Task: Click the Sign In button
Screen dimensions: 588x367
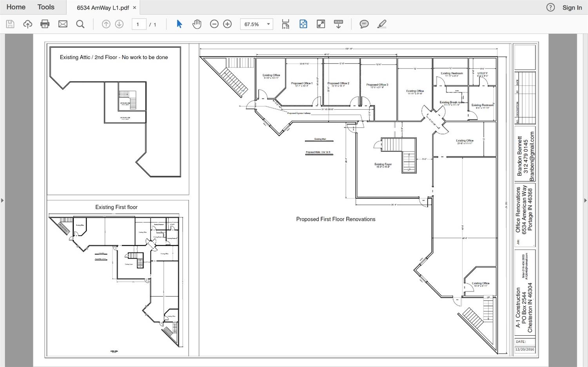Action: coord(572,7)
